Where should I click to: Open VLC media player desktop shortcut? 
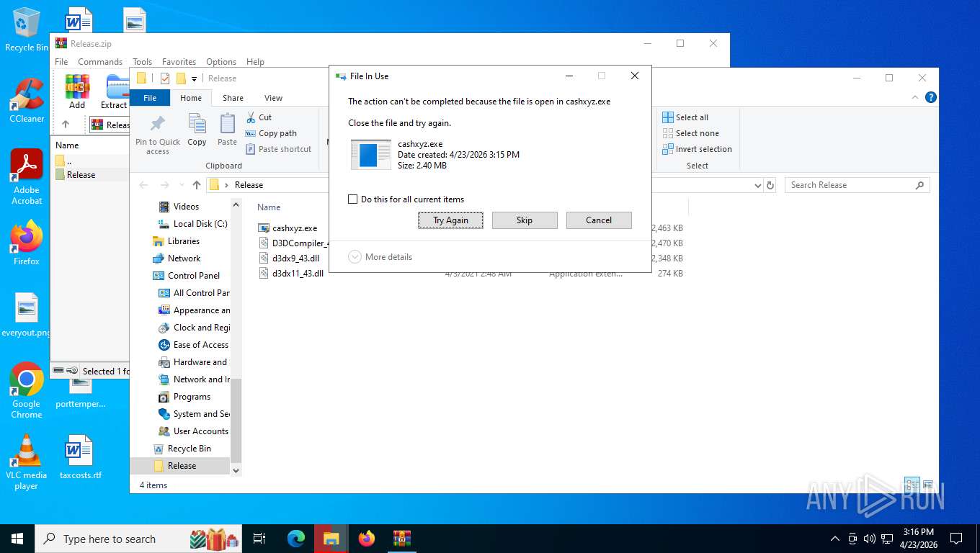[x=27, y=462]
